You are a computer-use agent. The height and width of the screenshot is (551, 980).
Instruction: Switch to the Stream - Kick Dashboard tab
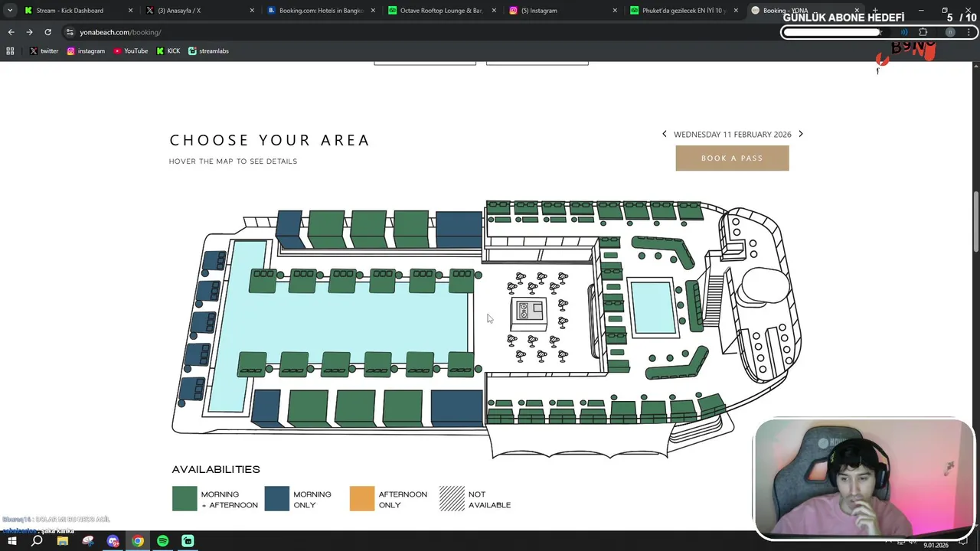coord(69,11)
